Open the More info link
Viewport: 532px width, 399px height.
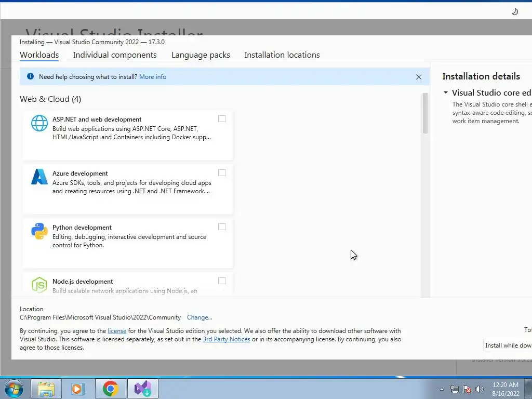click(x=153, y=77)
